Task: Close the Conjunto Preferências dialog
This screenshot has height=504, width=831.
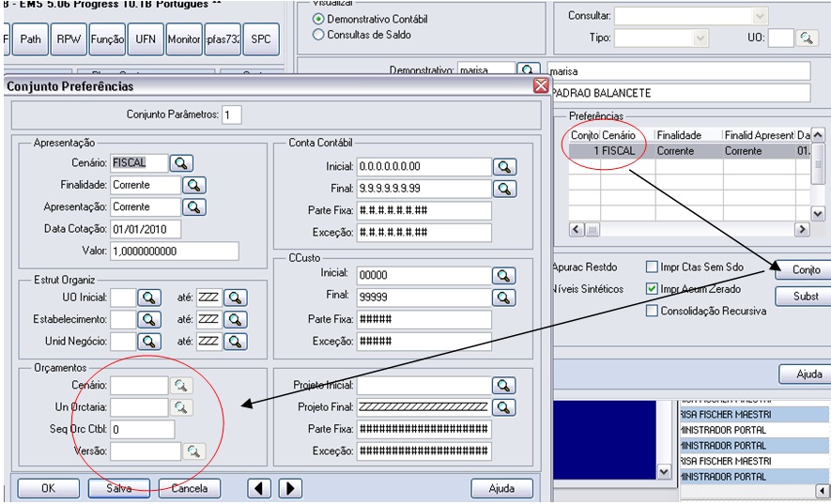Action: 541,85
